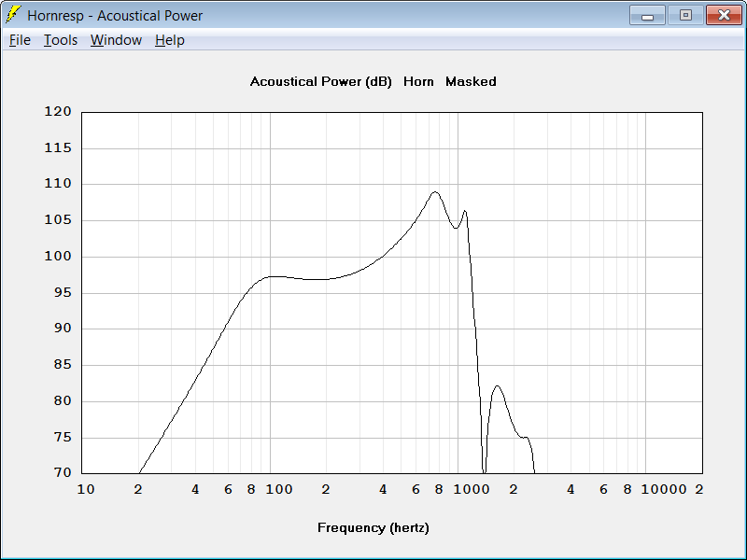The image size is (747, 560).
Task: Click the 85 value on the dB axis
Action: tap(63, 365)
